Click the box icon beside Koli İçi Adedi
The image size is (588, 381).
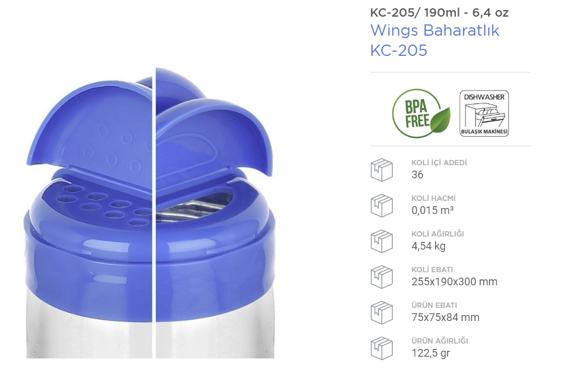pyautogui.click(x=381, y=170)
